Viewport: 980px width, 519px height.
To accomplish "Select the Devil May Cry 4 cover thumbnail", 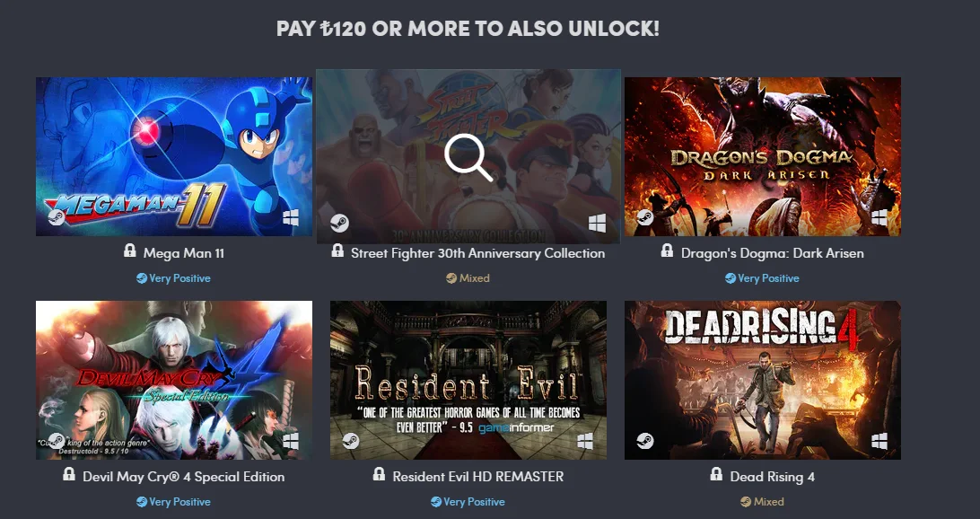I will 174,380.
